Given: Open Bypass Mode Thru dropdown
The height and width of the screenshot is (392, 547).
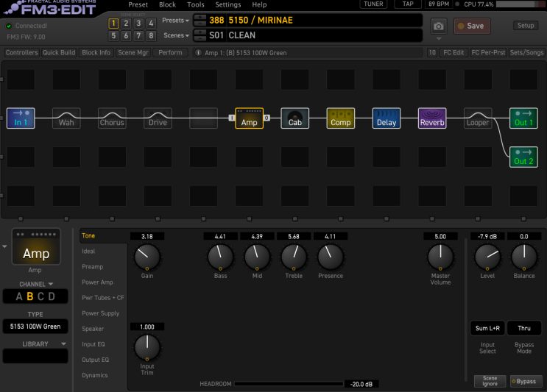Looking at the screenshot, I should point(524,328).
